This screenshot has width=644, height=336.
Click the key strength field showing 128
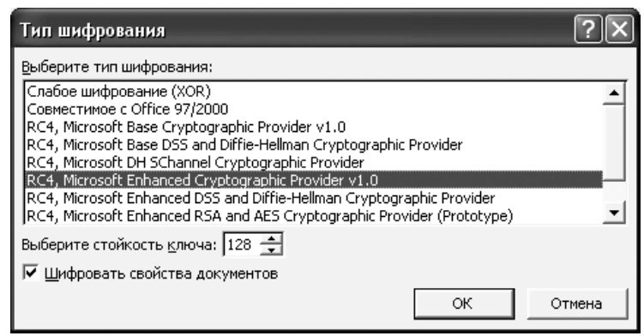pos(243,244)
